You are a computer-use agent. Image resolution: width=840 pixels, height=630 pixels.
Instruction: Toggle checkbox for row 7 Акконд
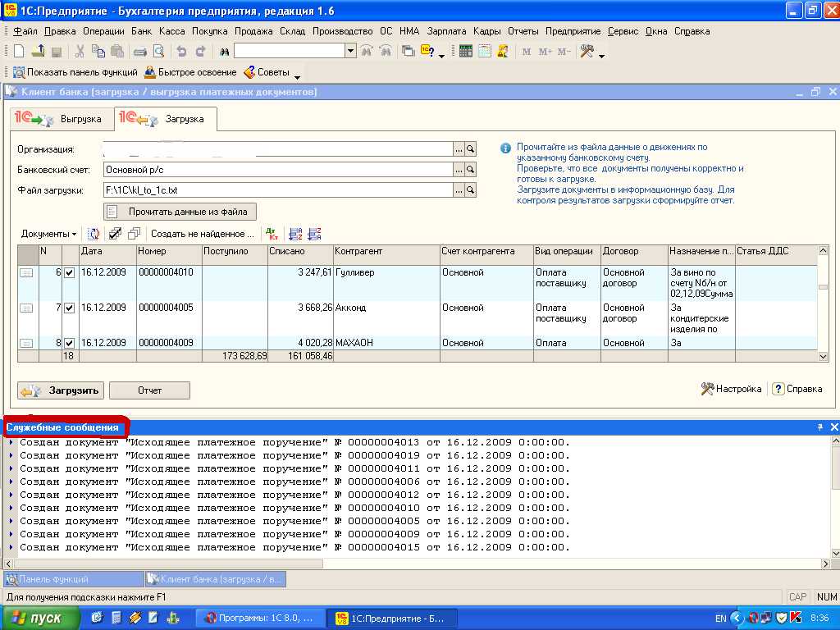tap(70, 308)
